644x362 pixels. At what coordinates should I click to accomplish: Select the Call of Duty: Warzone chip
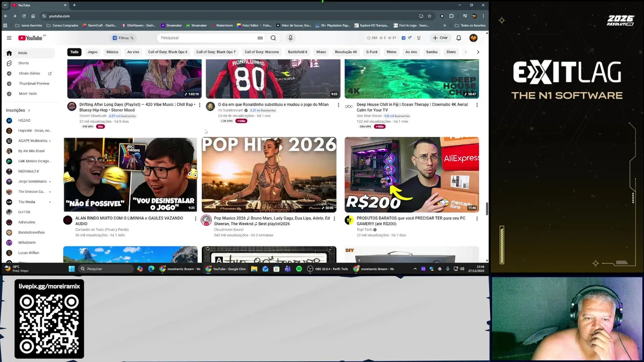click(262, 52)
